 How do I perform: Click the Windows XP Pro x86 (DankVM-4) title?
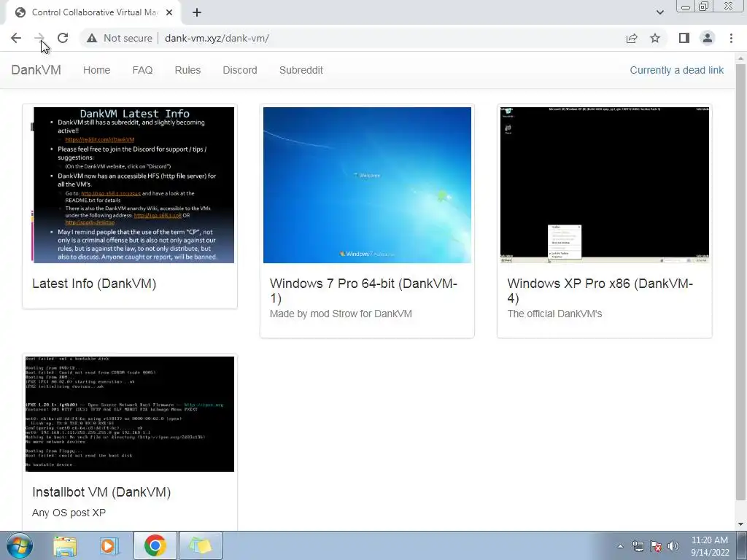point(600,290)
